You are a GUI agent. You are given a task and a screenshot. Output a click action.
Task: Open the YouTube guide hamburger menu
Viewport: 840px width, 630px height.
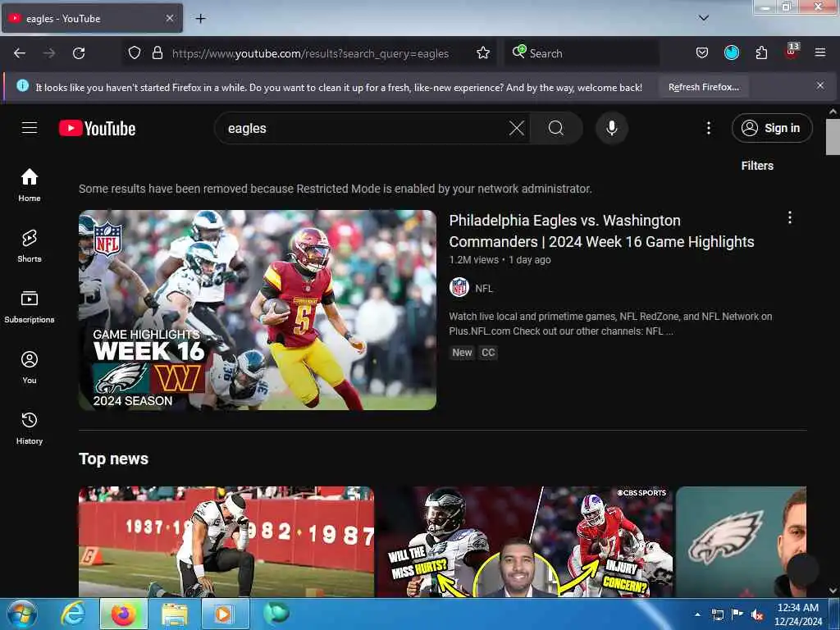click(30, 128)
